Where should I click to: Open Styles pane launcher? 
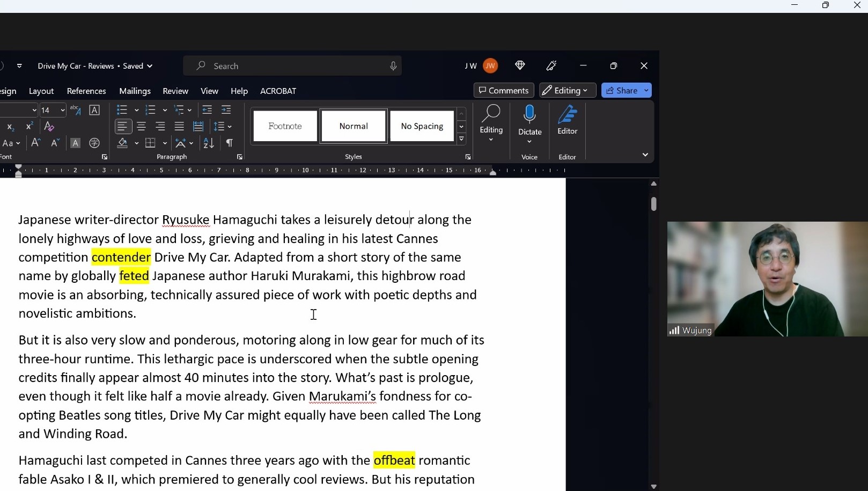[x=468, y=157]
